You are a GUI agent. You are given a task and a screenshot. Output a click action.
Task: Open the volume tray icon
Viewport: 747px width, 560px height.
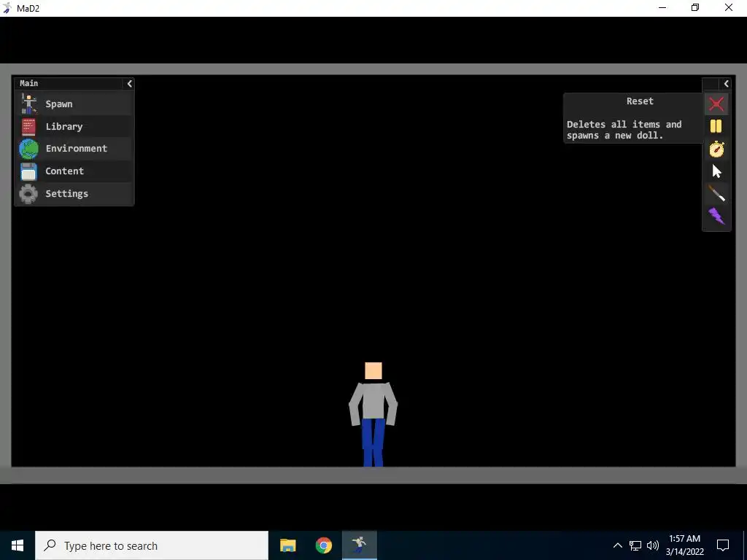tap(653, 545)
